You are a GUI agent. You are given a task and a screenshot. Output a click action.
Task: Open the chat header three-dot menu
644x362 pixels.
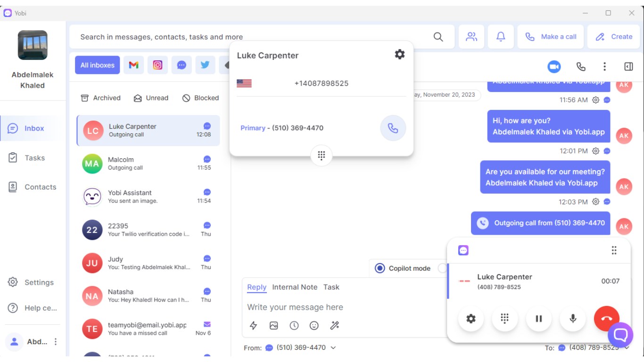tap(604, 67)
